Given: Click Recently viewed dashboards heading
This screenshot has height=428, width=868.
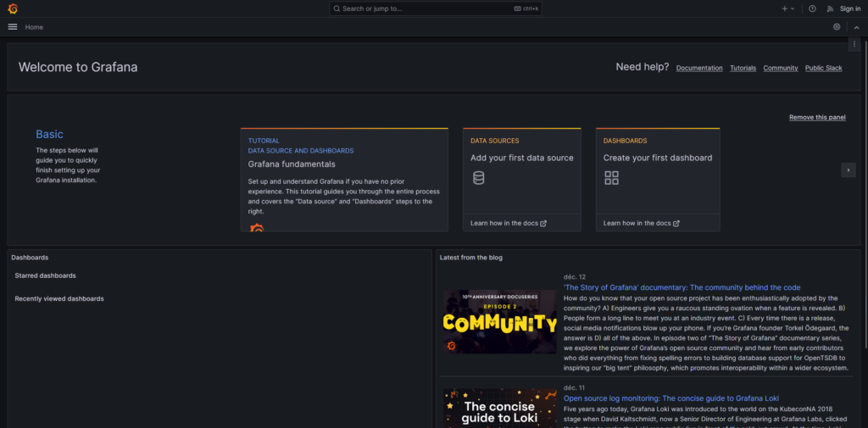Looking at the screenshot, I should 59,298.
